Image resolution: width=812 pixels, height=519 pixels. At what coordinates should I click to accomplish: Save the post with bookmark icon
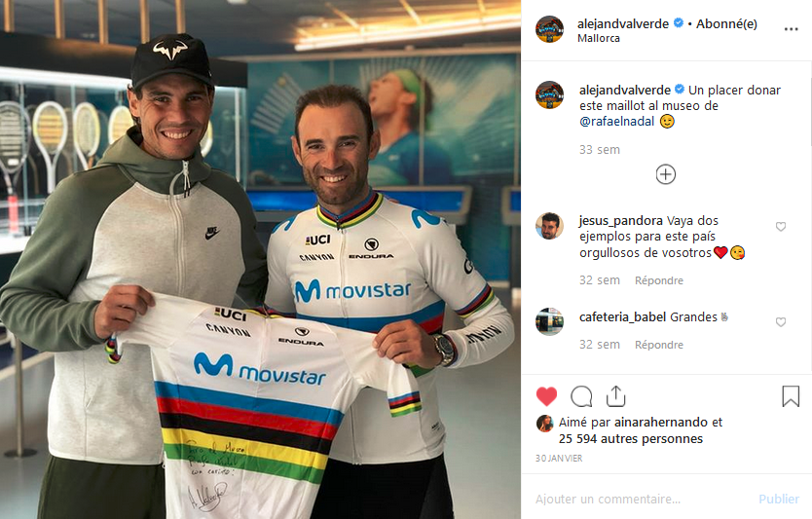(x=791, y=396)
